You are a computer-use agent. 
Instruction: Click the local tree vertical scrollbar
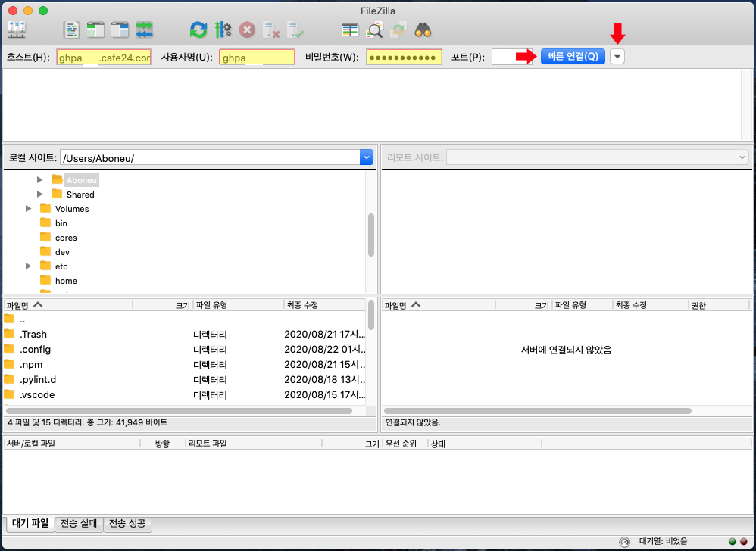click(x=370, y=235)
